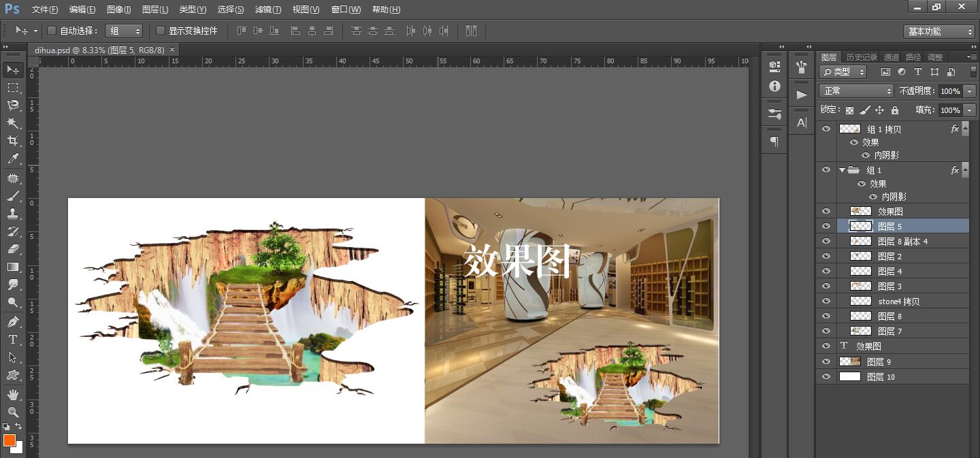Image resolution: width=980 pixels, height=458 pixels.
Task: Select the History Brush tool
Action: click(13, 231)
